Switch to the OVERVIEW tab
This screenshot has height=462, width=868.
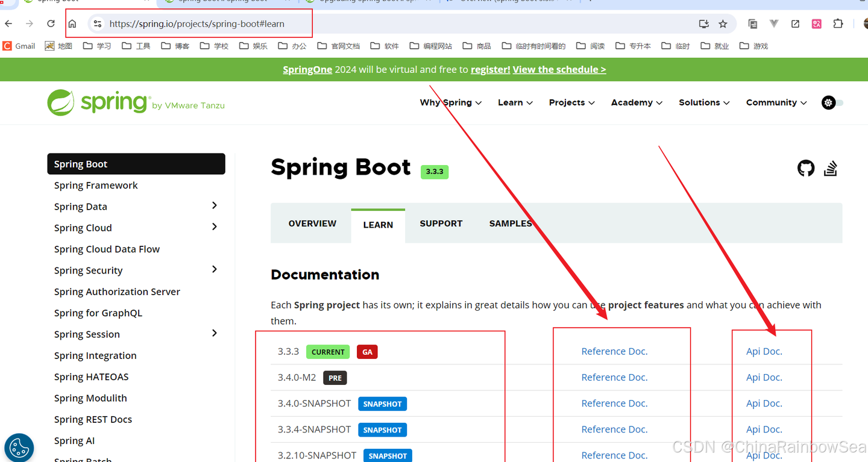click(312, 223)
